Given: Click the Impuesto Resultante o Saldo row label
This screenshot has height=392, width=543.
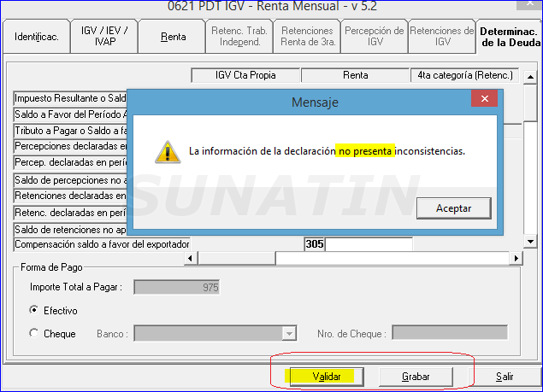Looking at the screenshot, I should [x=70, y=98].
